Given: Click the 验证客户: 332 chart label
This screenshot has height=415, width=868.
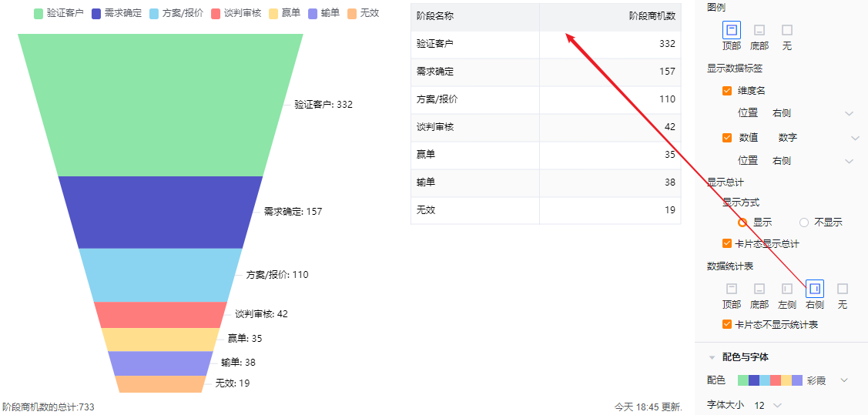Looking at the screenshot, I should [323, 105].
